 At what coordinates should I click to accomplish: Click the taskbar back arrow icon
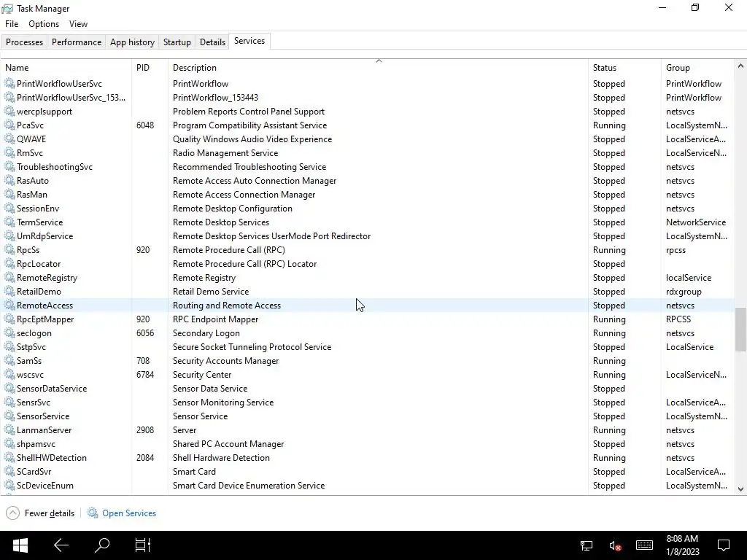pos(61,545)
